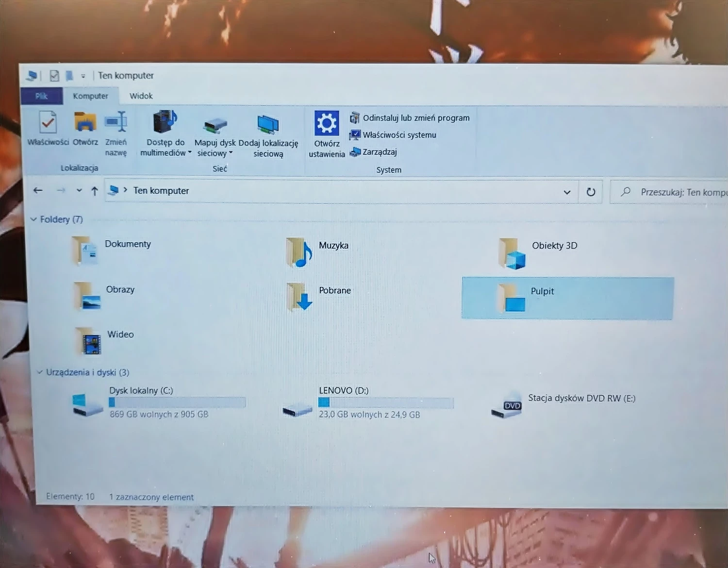The image size is (728, 568).
Task: Open Otwórz ustawienia gear icon
Action: (x=327, y=124)
